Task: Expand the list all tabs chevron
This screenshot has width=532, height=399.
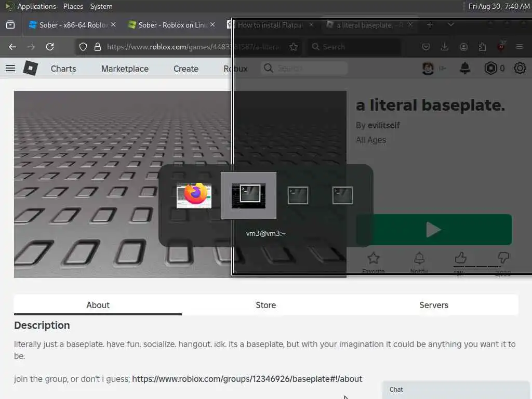Action: 451,25
